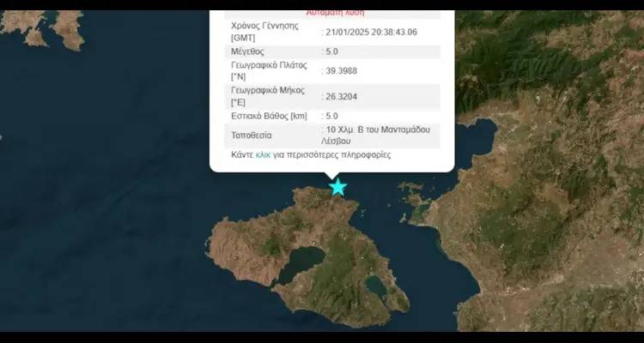Screen dimensions: 644x343
Task: Click the 'Χρόνος Γέννησης [GMT]' label
Action: click(264, 32)
